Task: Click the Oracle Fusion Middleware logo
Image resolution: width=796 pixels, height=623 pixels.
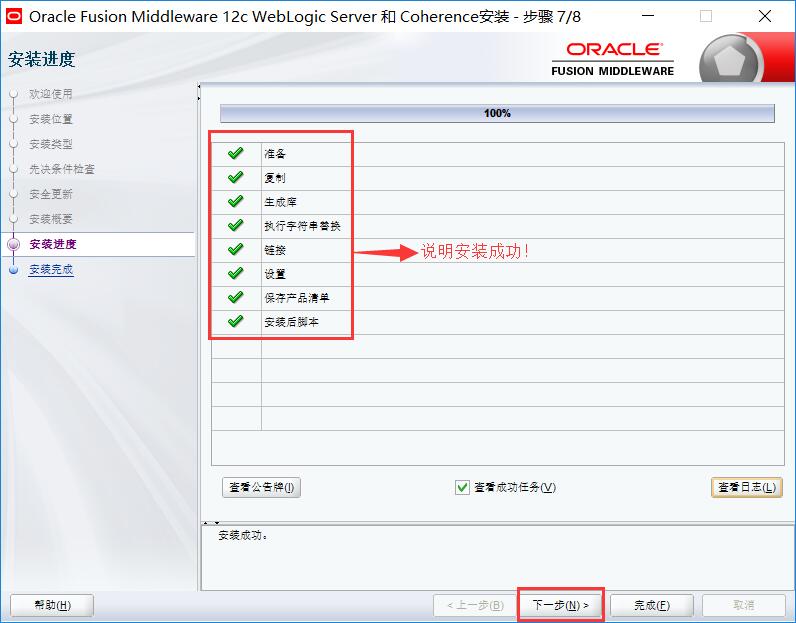Action: [x=613, y=59]
